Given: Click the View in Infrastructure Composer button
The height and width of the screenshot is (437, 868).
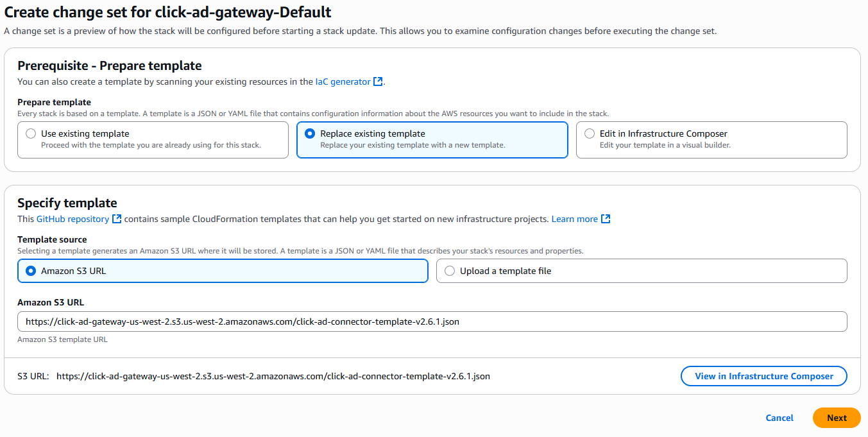Looking at the screenshot, I should click(x=764, y=376).
